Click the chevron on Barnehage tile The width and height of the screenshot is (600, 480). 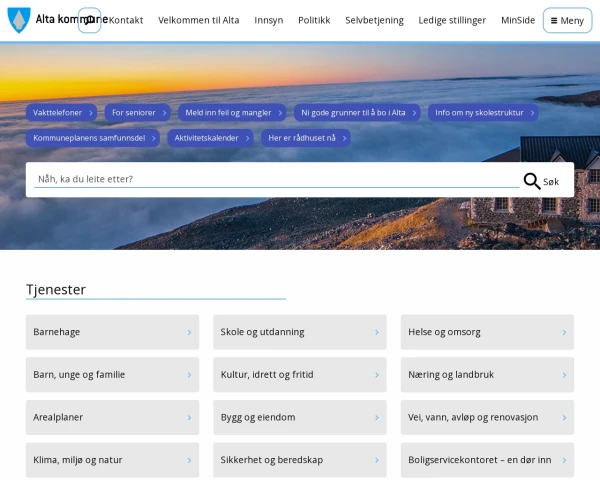click(x=189, y=332)
